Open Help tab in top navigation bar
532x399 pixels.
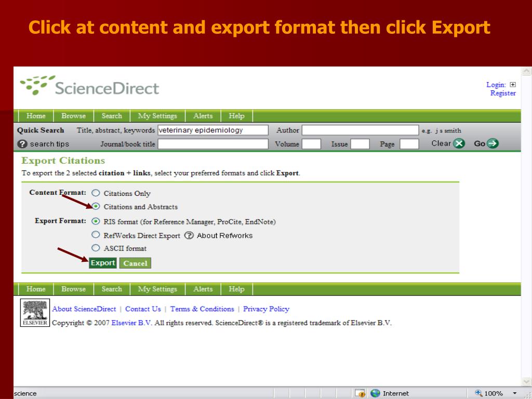236,116
